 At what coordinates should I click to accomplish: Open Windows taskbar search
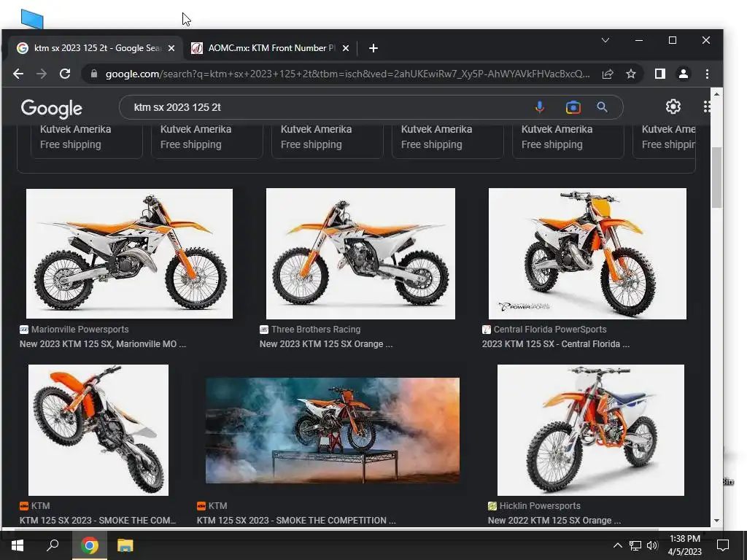click(53, 545)
